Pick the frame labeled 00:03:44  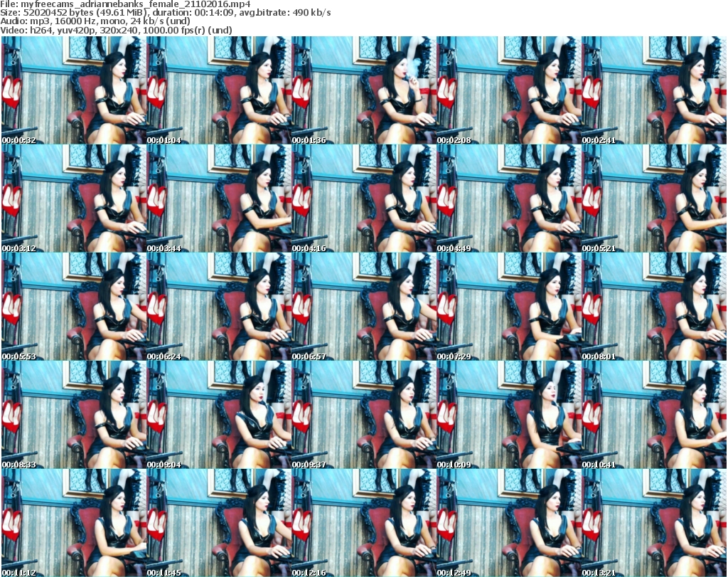pos(219,198)
